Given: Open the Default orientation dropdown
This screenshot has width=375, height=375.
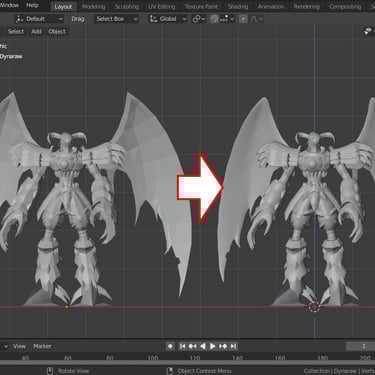Looking at the screenshot, I should point(39,19).
